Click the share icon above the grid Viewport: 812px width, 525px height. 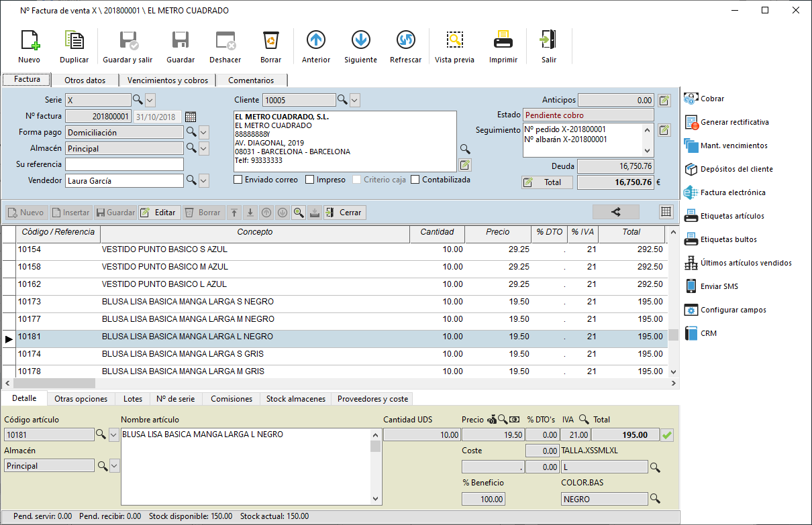tap(616, 212)
